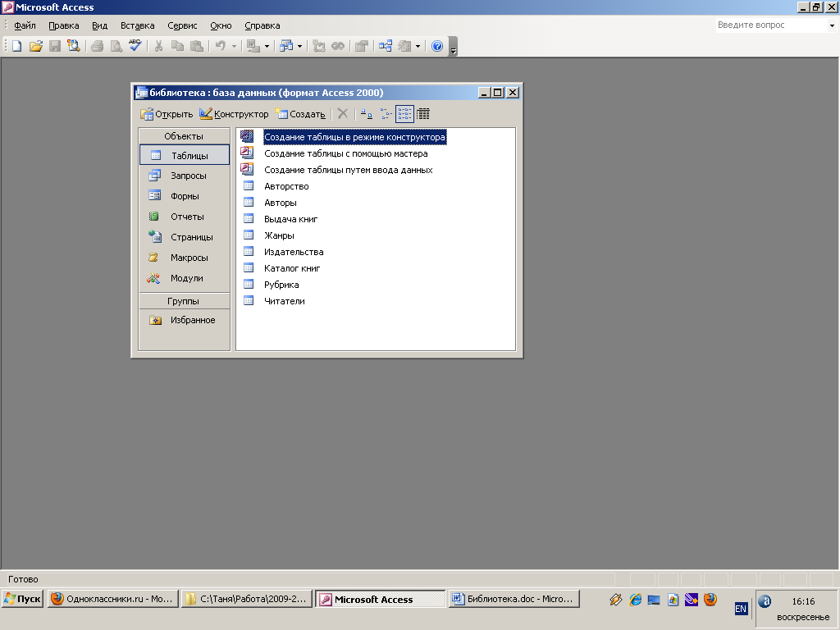This screenshot has width=840, height=630.
Task: Click the Analyze icon
Action: click(286, 46)
